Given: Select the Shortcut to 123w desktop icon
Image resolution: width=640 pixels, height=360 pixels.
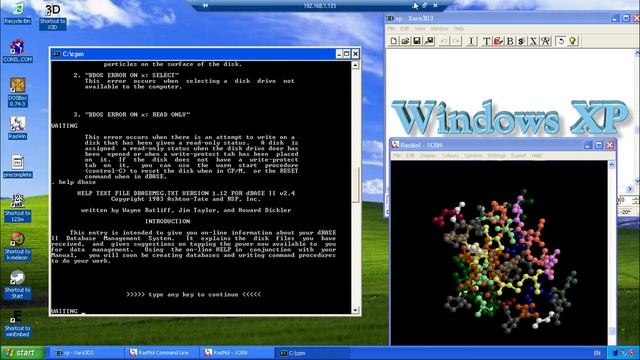Looking at the screenshot, I should 17,208.
